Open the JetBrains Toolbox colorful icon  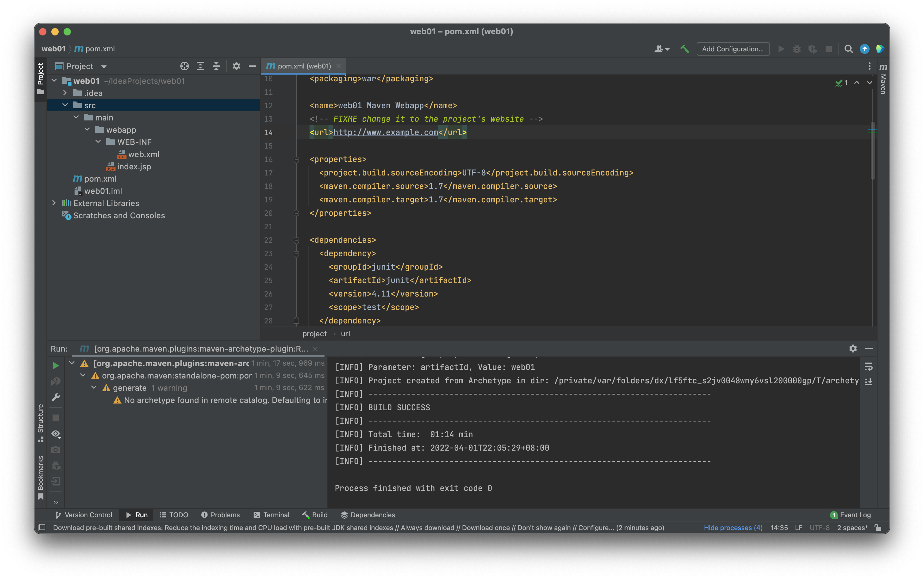880,49
